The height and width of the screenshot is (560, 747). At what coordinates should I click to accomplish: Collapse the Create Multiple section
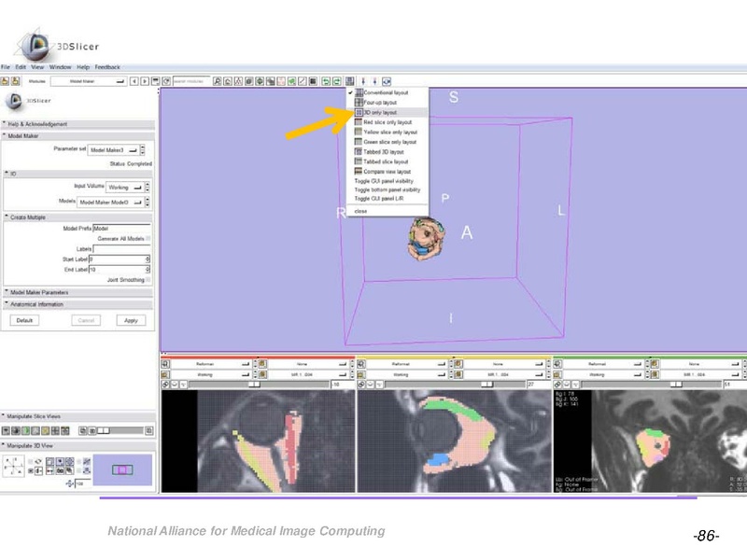tap(78, 217)
